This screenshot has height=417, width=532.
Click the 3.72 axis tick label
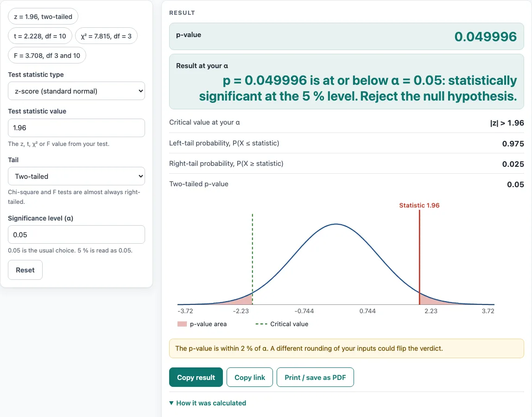tap(488, 311)
